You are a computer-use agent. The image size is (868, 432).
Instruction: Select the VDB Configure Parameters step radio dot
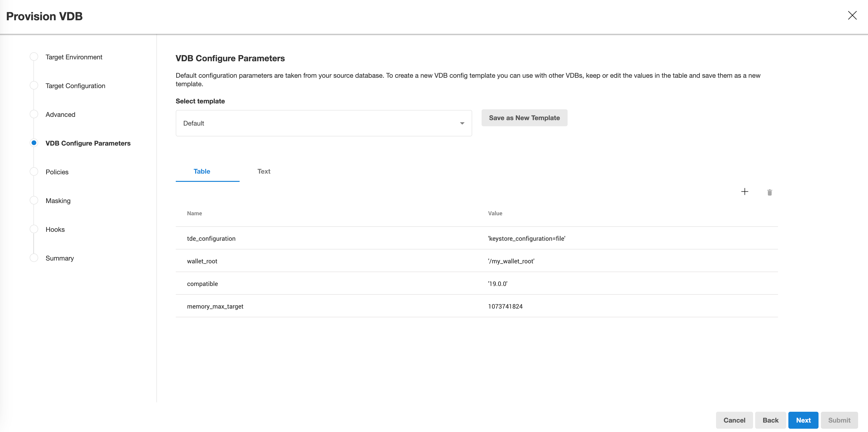click(34, 143)
